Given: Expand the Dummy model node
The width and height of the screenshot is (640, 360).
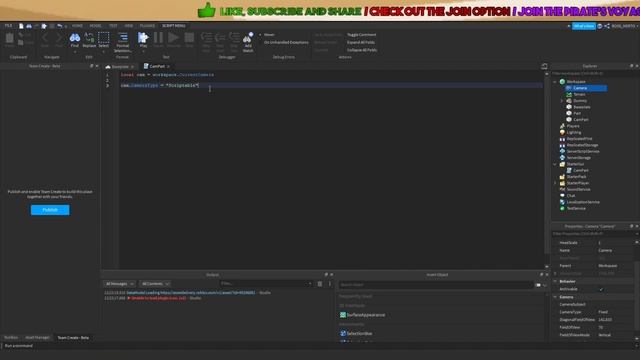Looking at the screenshot, I should pos(561,101).
